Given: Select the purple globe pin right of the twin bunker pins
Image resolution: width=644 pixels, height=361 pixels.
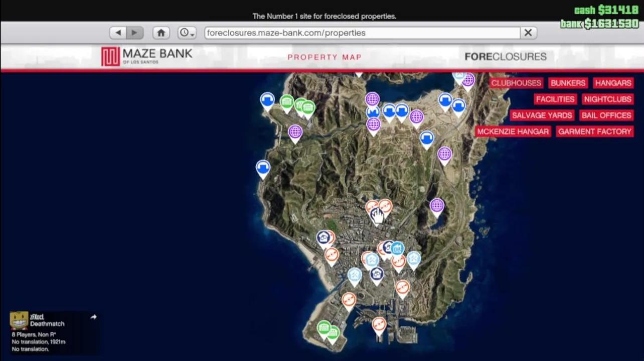Looking at the screenshot, I should pos(416,117).
